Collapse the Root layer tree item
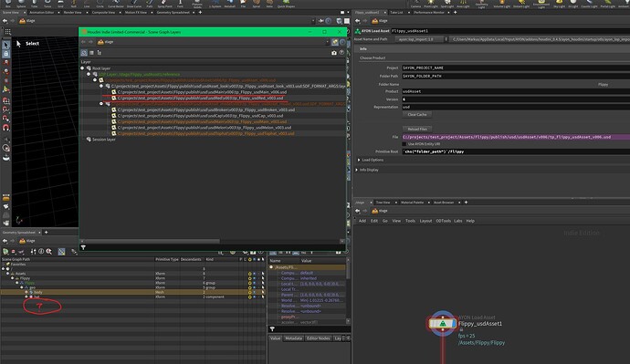The height and width of the screenshot is (364, 630). pos(83,68)
